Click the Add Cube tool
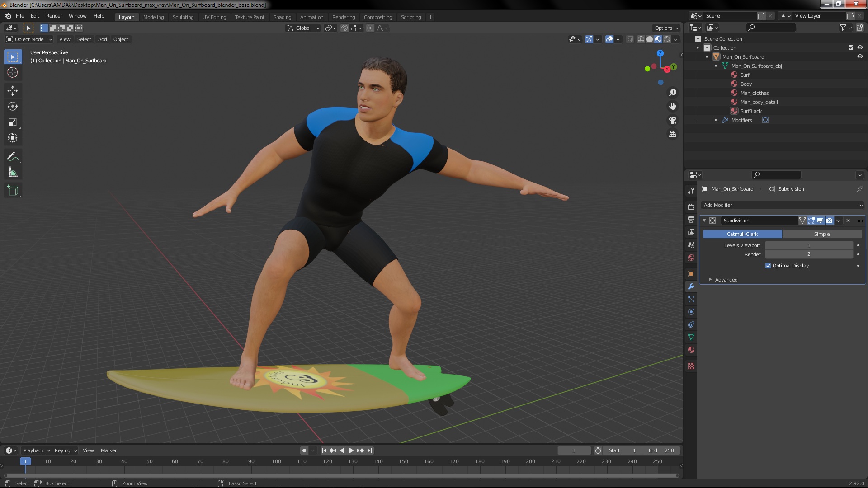The width and height of the screenshot is (868, 488). (x=13, y=191)
